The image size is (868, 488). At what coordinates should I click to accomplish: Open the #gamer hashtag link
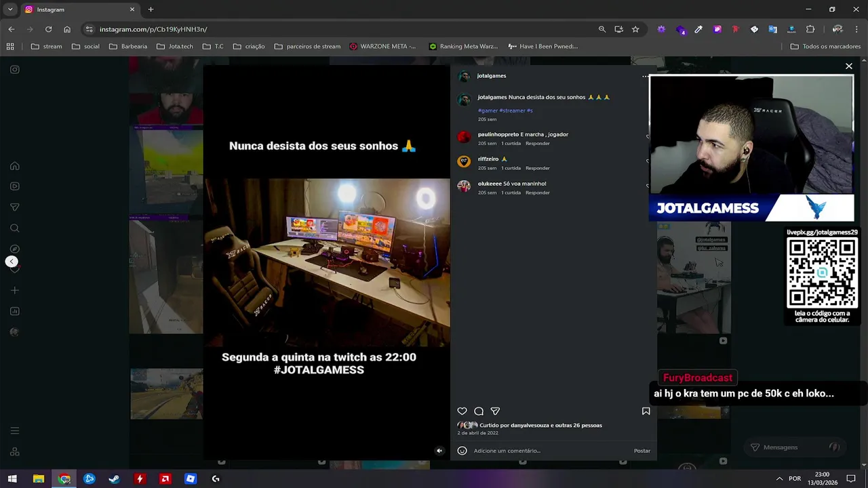click(x=488, y=110)
